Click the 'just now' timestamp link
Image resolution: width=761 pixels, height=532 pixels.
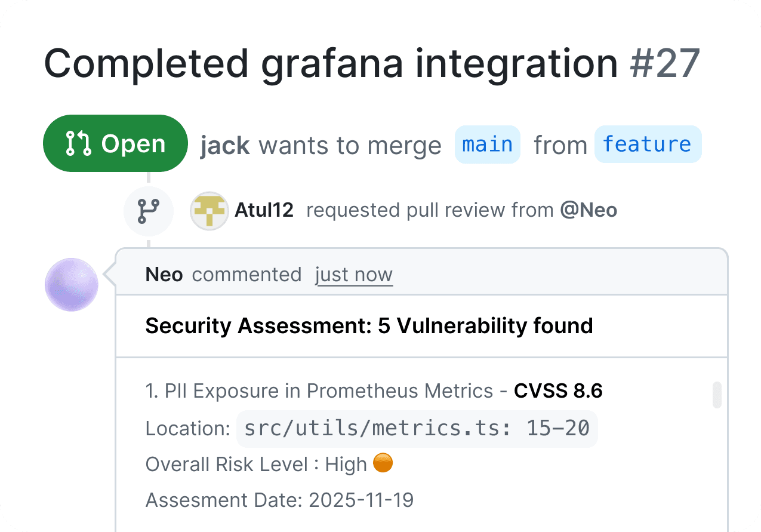click(x=354, y=274)
